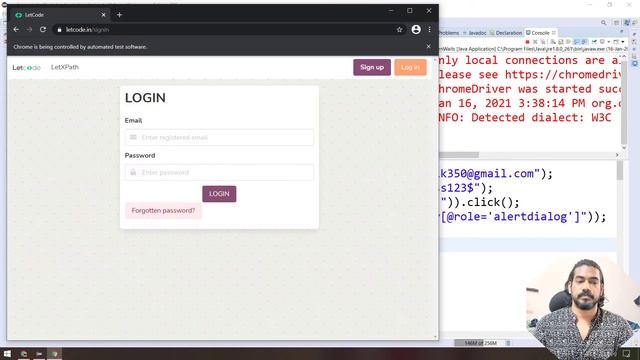This screenshot has width=640, height=360.
Task: Select the LetCode browser tab
Action: pos(60,15)
